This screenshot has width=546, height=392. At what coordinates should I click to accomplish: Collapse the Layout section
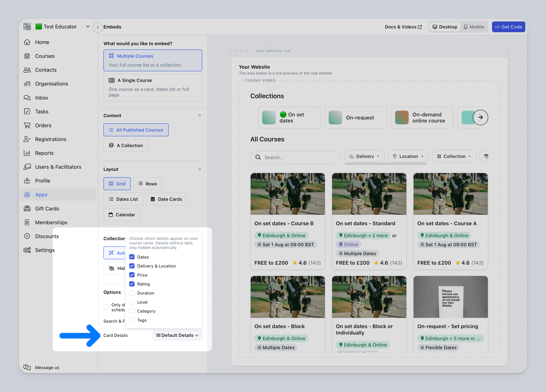(199, 169)
